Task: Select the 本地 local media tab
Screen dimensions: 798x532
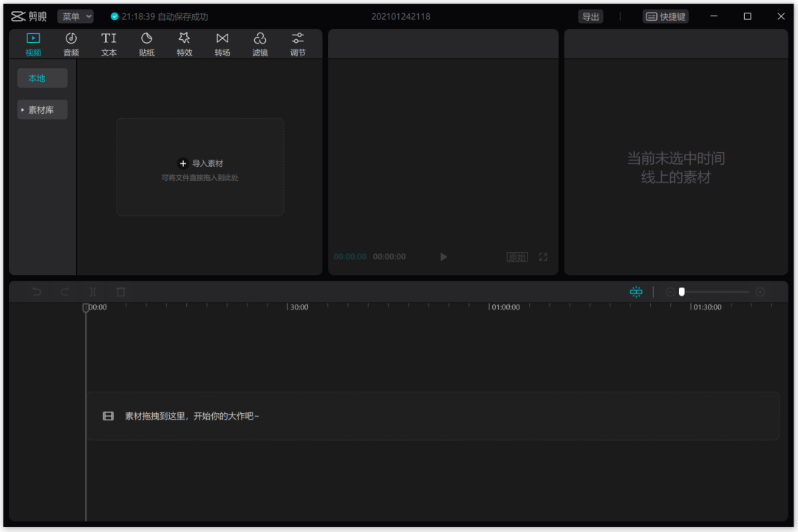Action: (x=42, y=78)
